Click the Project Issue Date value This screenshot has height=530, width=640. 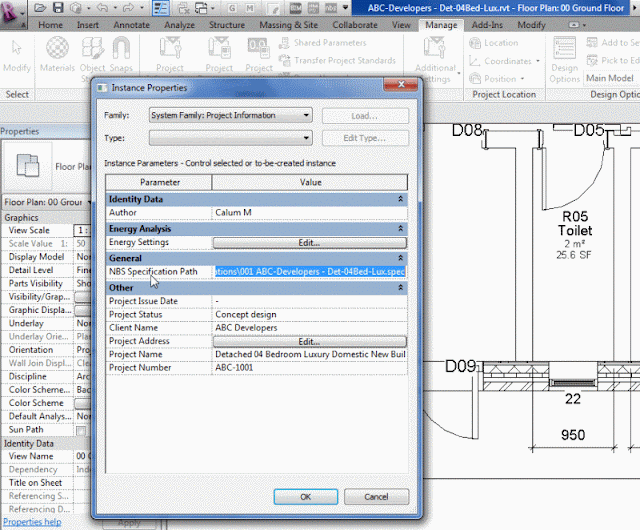(x=309, y=301)
